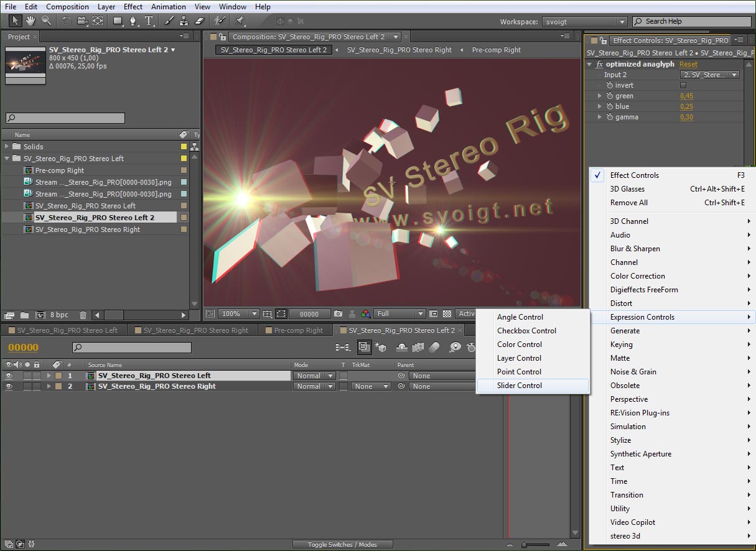Viewport: 756px width, 551px height.
Task: Click the green value 0,45
Action: click(686, 96)
